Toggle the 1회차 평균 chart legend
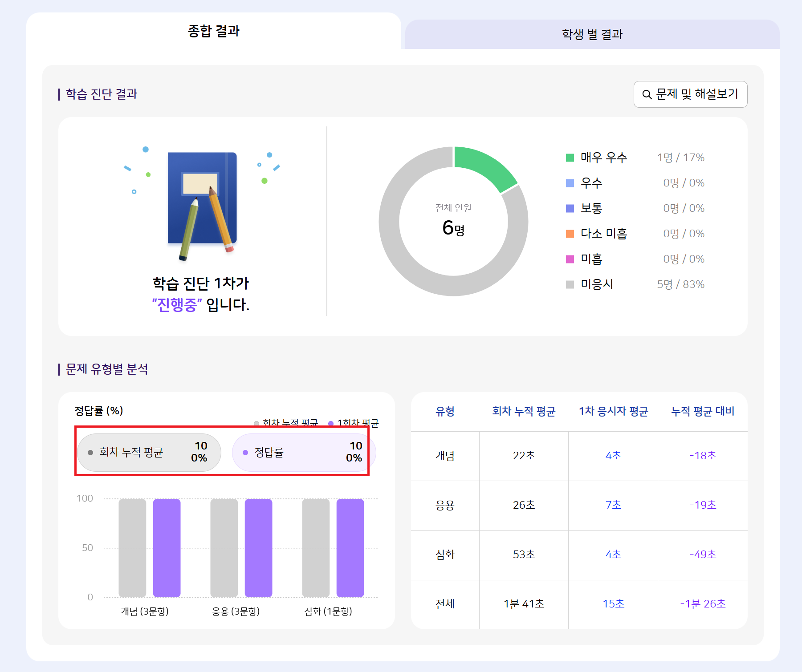The width and height of the screenshot is (802, 672). [x=354, y=422]
